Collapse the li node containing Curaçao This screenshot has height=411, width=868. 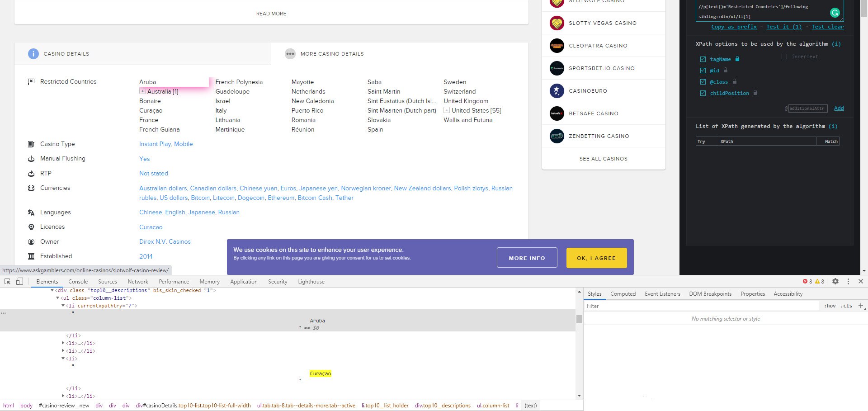[x=63, y=359]
